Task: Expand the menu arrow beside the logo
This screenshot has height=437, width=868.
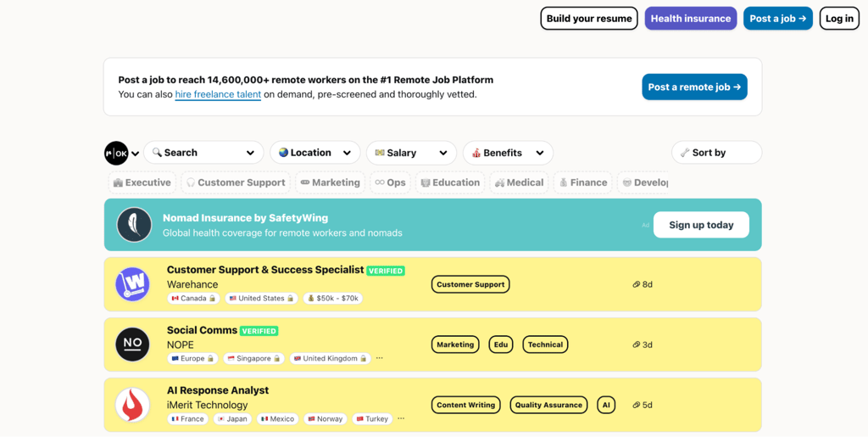Action: (135, 154)
